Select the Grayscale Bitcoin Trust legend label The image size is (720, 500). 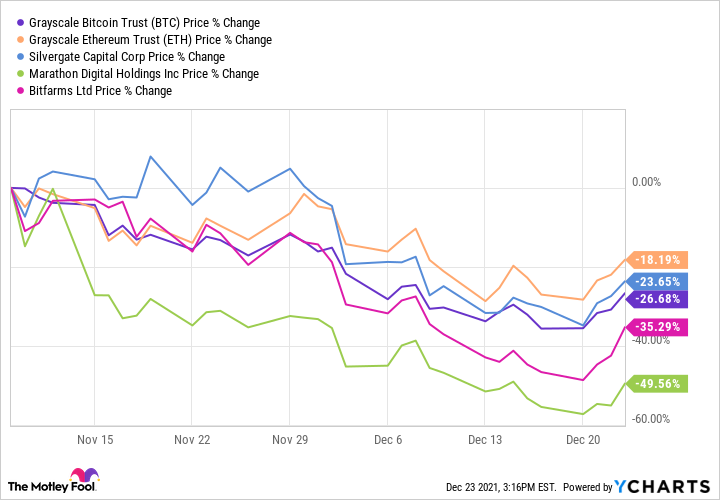click(145, 23)
